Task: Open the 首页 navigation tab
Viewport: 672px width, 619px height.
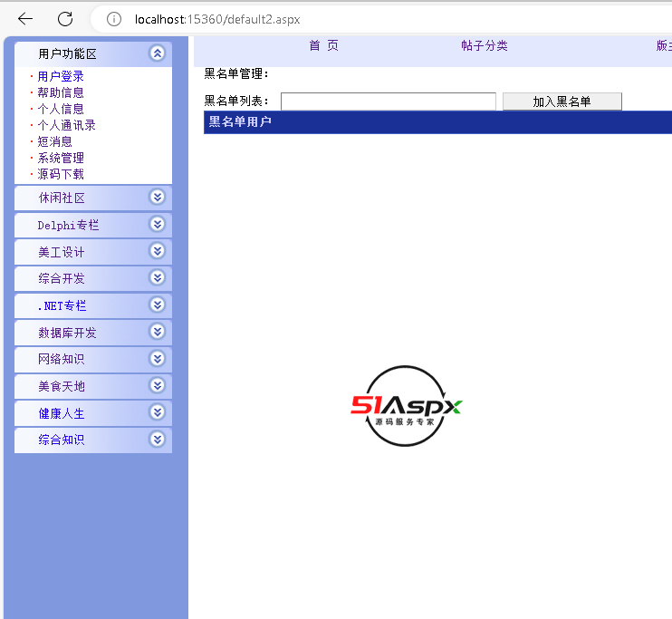Action: pyautogui.click(x=323, y=46)
